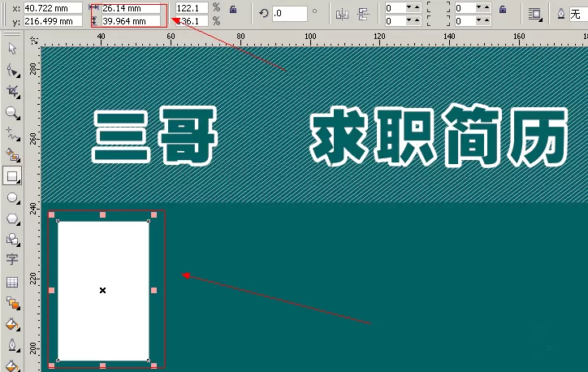Edit the horizontal scale field 122.1
Image resolution: width=588 pixels, height=372 pixels.
point(192,8)
